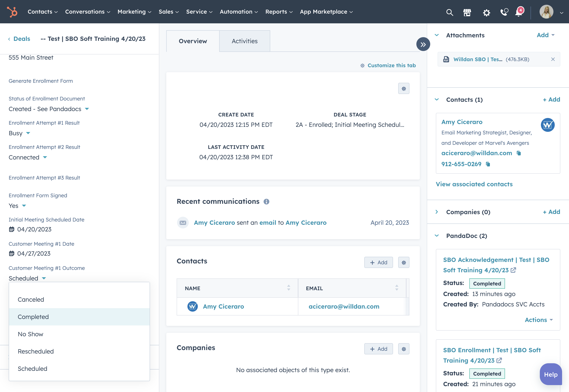Collapse the PandaDoc (2) section
This screenshot has height=392, width=569.
(x=436, y=236)
